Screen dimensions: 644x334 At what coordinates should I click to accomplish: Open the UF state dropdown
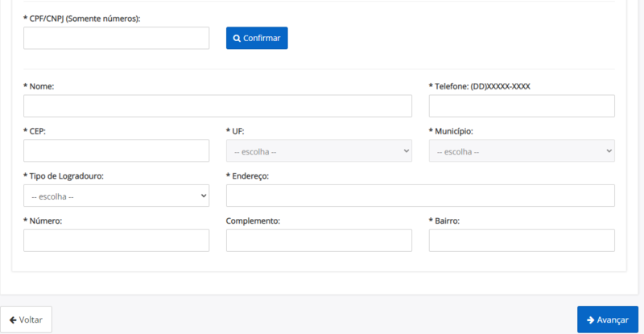(319, 151)
